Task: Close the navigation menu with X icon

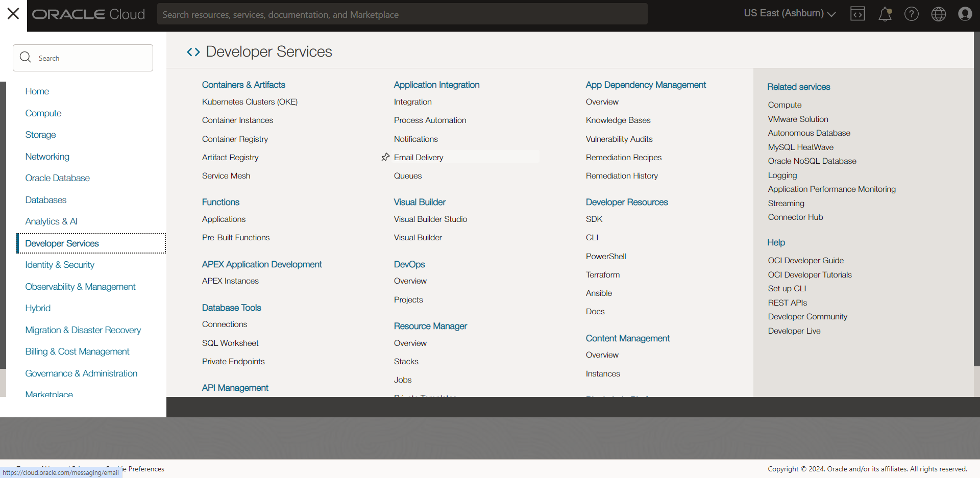Action: pyautogui.click(x=13, y=14)
